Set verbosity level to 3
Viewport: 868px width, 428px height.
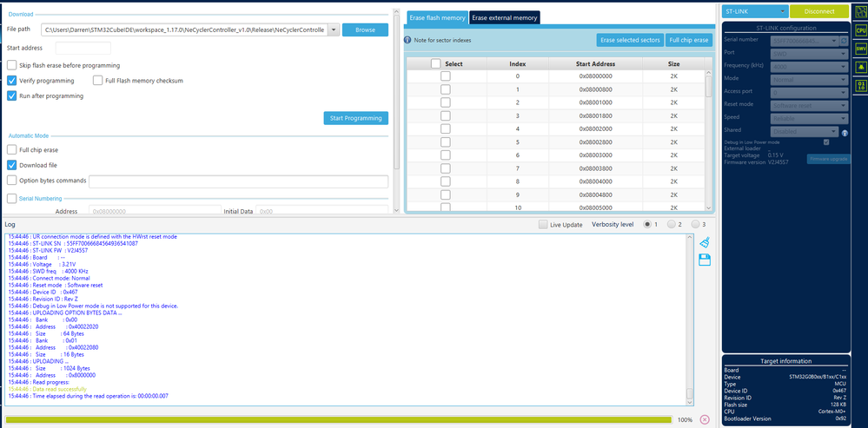pyautogui.click(x=695, y=225)
